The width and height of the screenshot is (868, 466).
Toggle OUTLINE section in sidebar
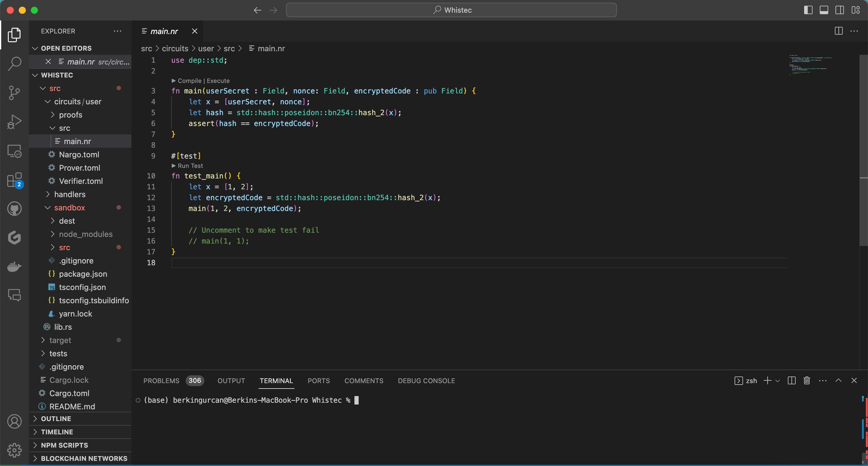56,418
